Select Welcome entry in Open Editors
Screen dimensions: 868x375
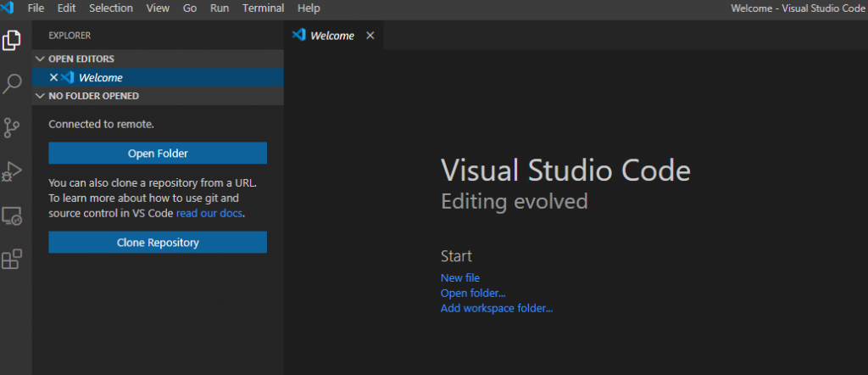[158, 77]
